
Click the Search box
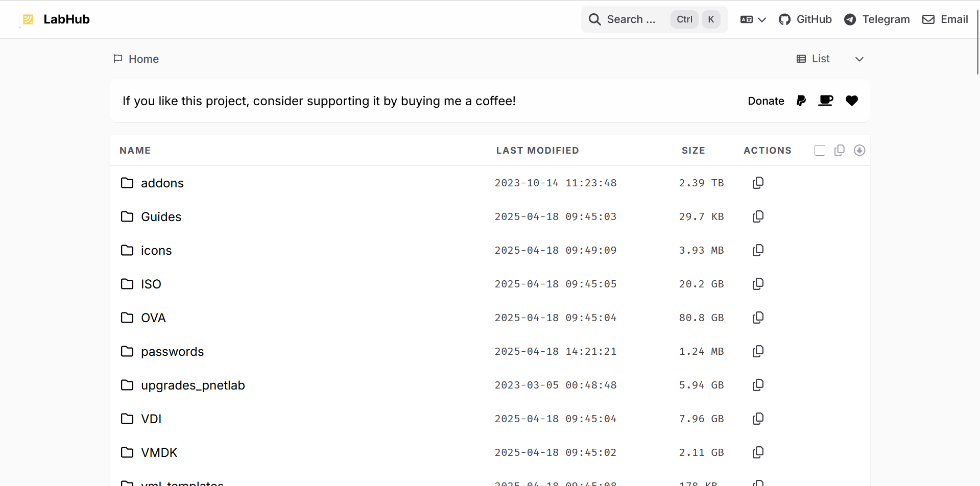(654, 19)
